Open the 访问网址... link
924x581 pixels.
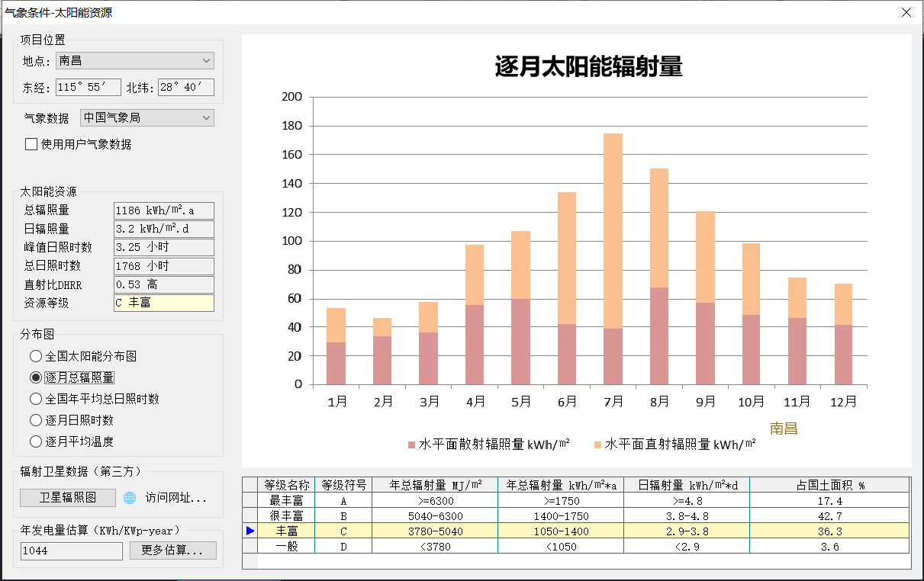point(176,498)
